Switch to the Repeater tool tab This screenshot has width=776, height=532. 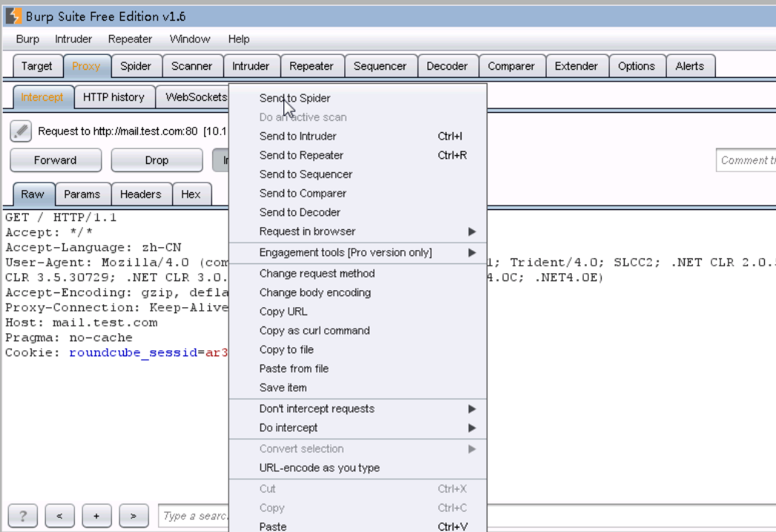click(x=312, y=66)
